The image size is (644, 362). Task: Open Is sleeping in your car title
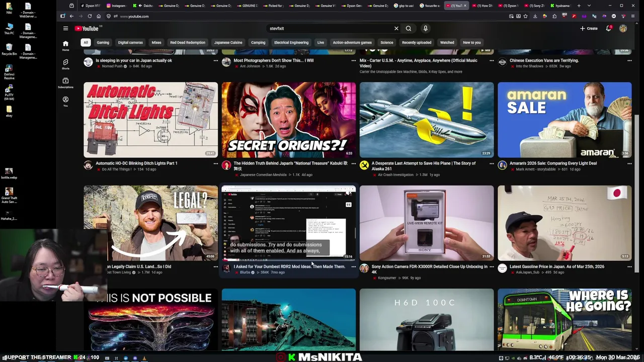(133, 60)
